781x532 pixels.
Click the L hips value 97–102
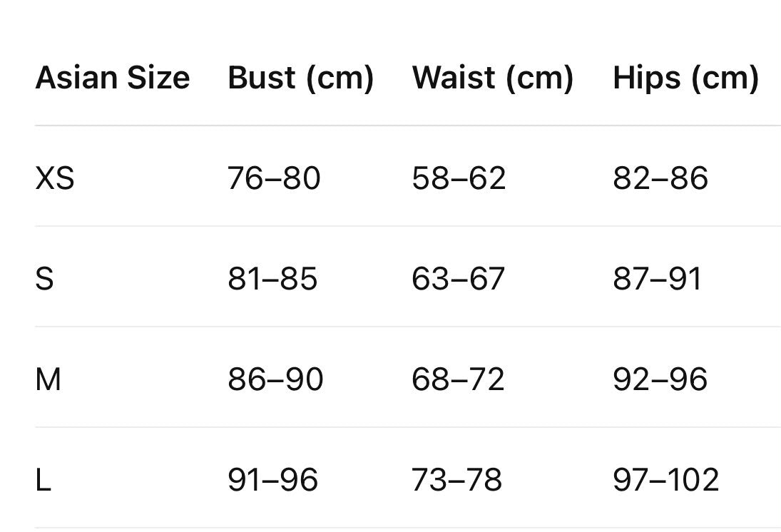tap(666, 480)
